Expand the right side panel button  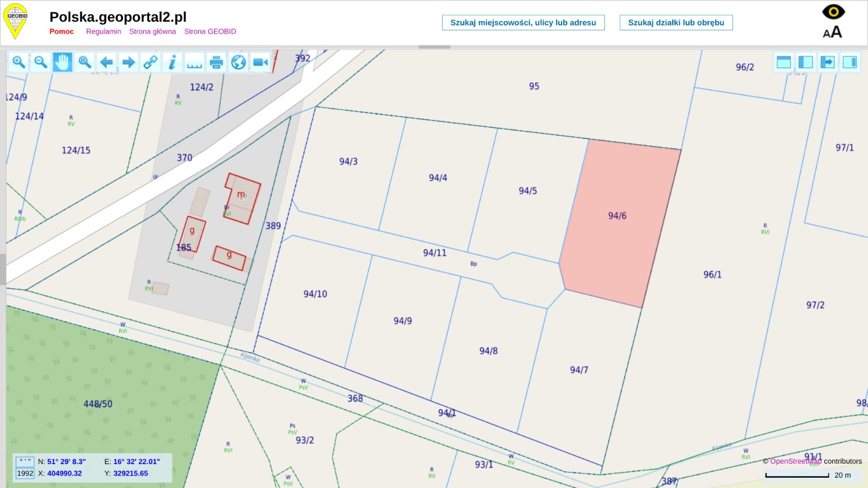point(850,62)
